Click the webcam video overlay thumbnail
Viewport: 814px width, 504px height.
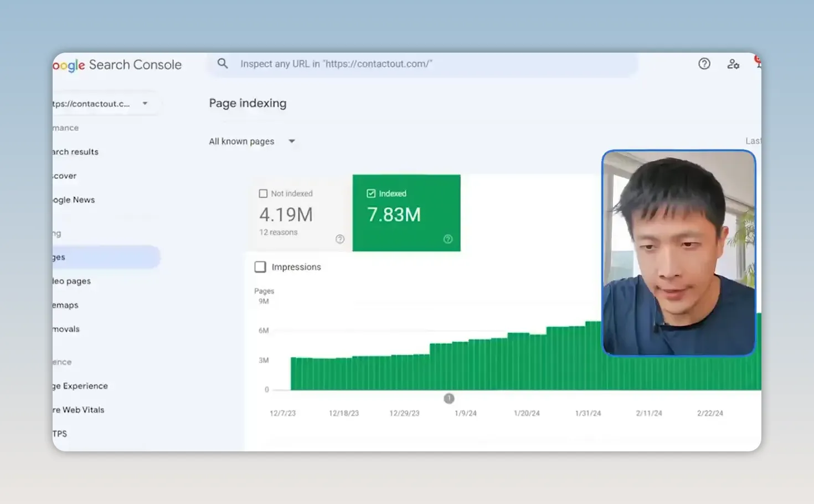point(679,253)
